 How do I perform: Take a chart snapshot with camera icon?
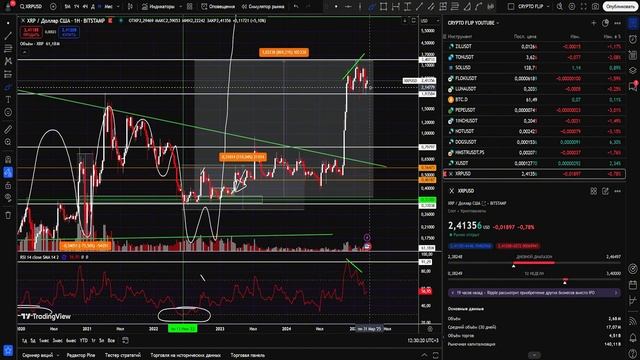click(596, 7)
